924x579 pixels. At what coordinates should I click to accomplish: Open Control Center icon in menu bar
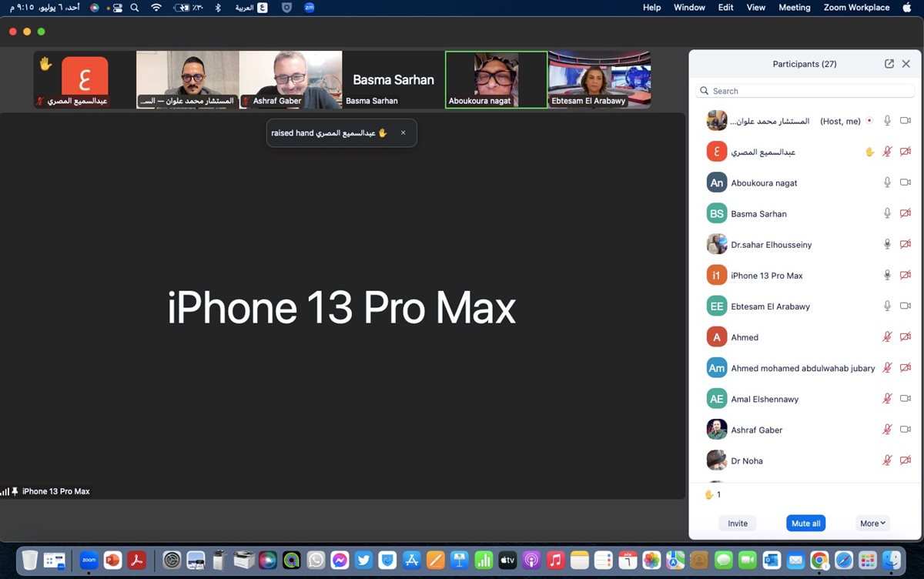coord(117,8)
